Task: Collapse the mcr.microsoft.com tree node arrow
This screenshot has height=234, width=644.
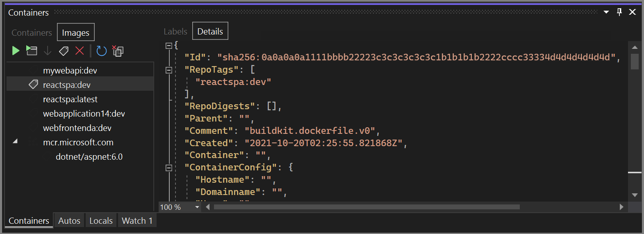Action: pos(15,141)
